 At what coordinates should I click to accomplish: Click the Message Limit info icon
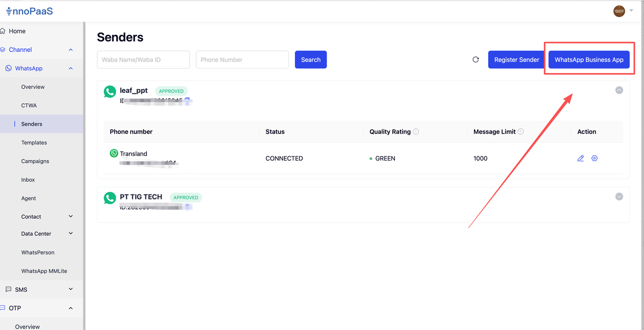(521, 131)
